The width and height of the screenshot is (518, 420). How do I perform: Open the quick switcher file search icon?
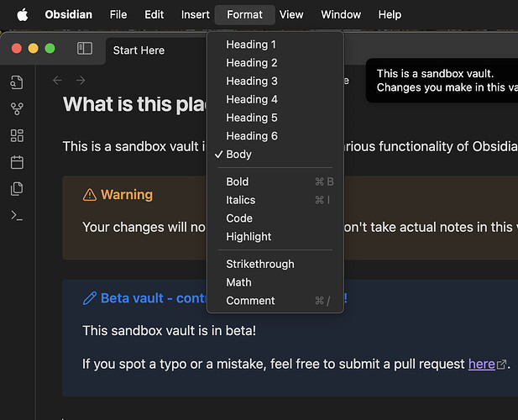[17, 82]
